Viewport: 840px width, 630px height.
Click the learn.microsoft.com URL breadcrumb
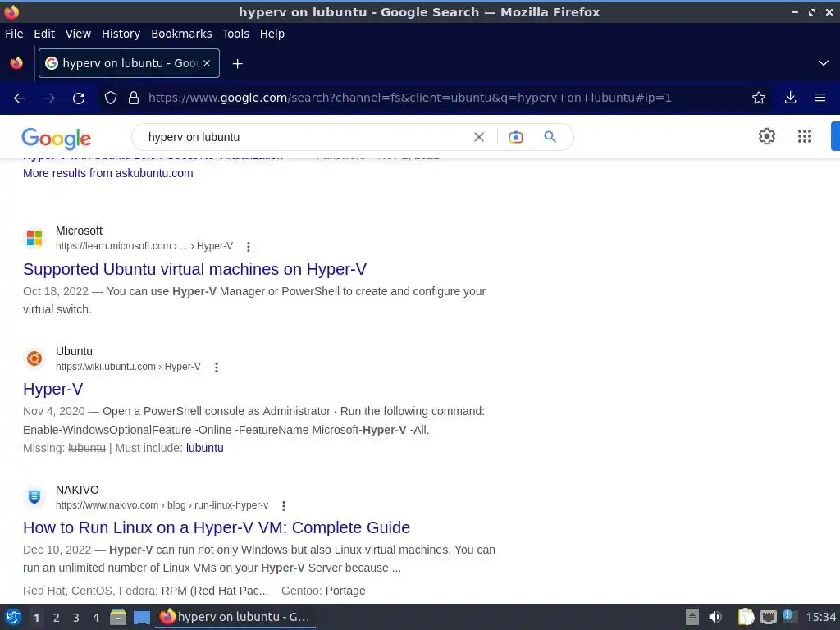144,246
